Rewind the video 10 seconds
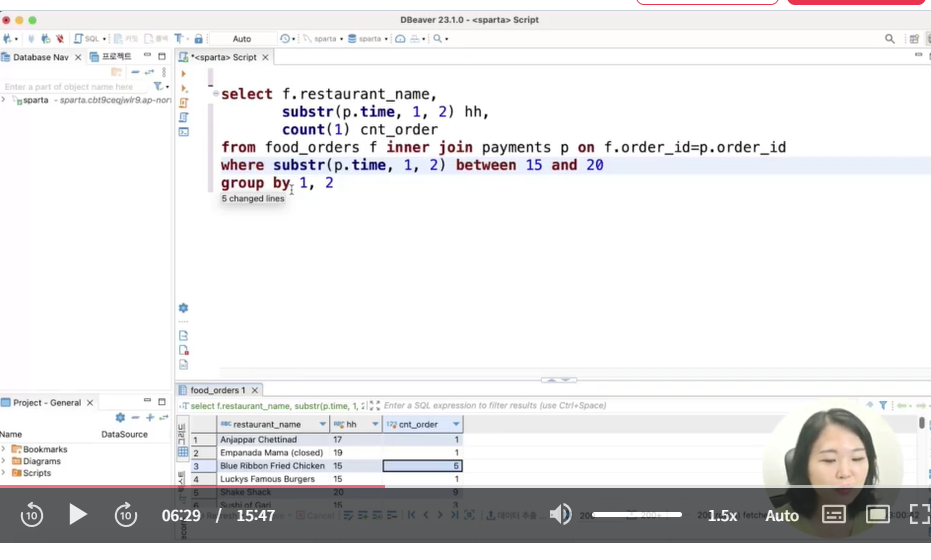This screenshot has height=560, width=931. pos(31,515)
